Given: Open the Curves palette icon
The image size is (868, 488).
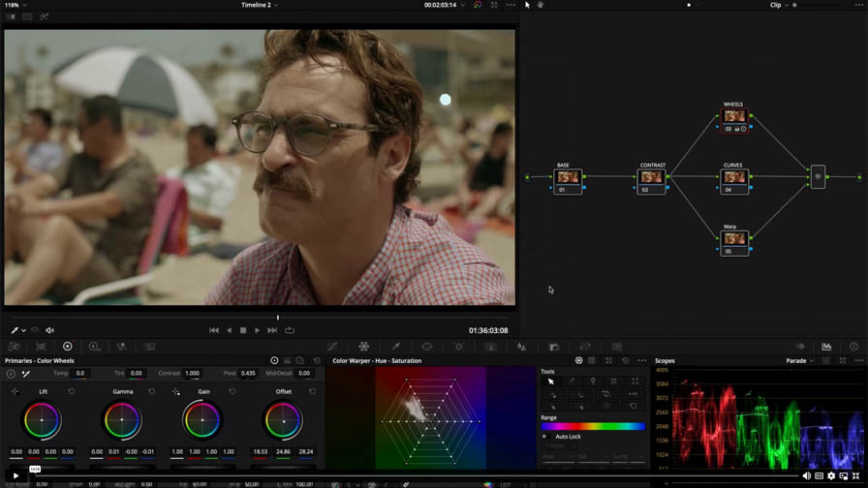Looking at the screenshot, I should coord(332,347).
